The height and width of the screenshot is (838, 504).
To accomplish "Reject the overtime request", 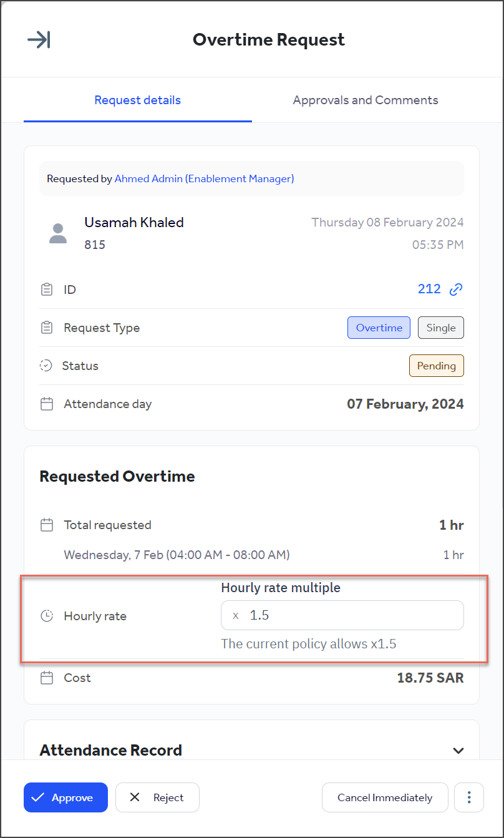I will pos(157,797).
